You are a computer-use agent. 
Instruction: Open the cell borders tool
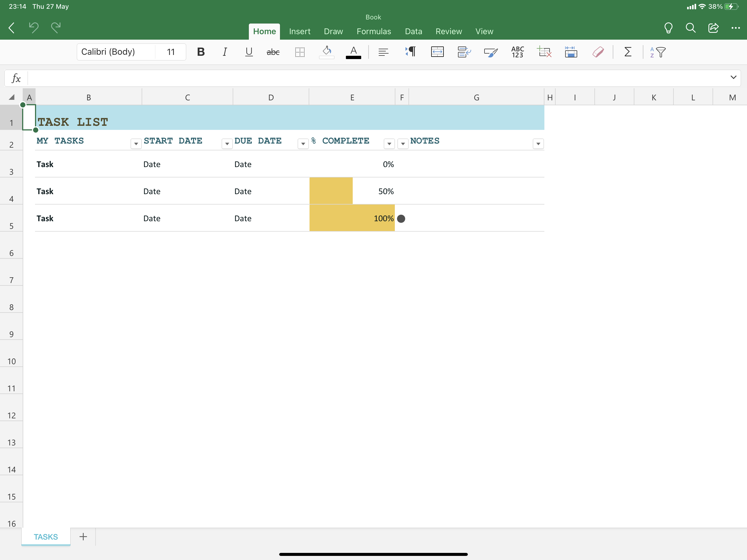[300, 52]
